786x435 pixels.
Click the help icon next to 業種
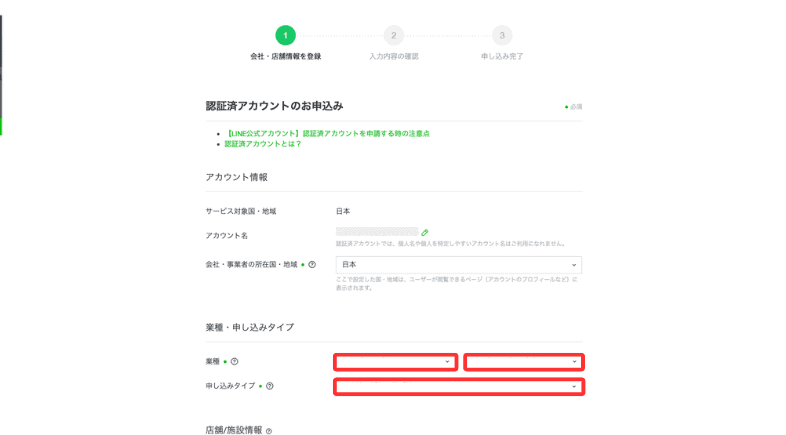(x=234, y=361)
